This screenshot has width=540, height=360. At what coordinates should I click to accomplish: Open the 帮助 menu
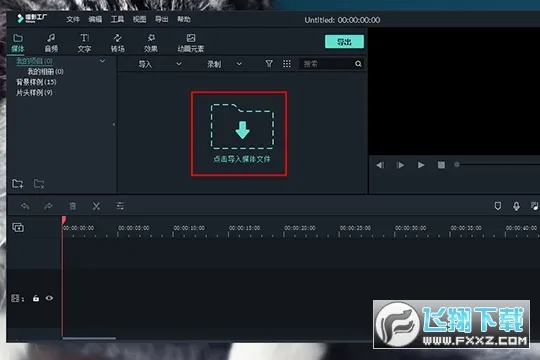184,19
